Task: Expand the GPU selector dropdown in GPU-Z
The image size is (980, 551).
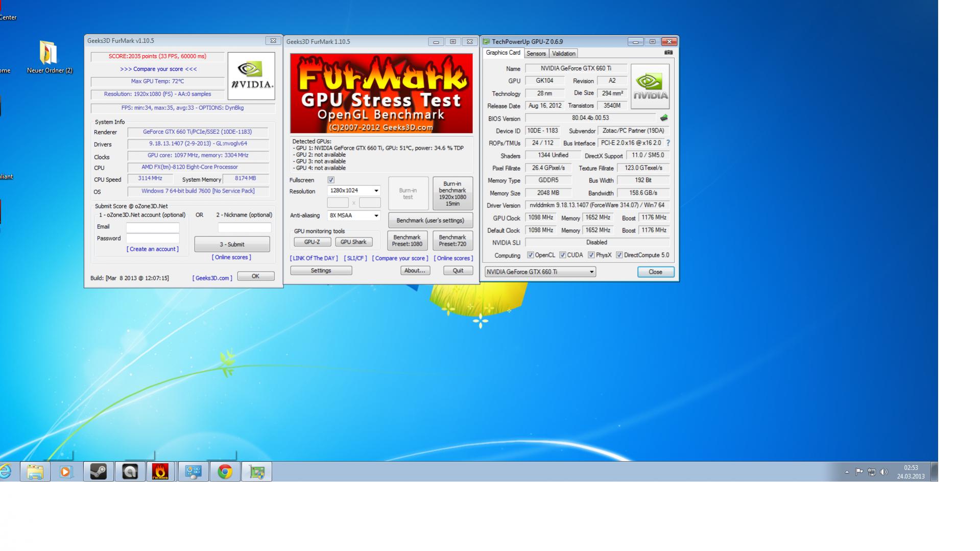Action: coord(540,272)
